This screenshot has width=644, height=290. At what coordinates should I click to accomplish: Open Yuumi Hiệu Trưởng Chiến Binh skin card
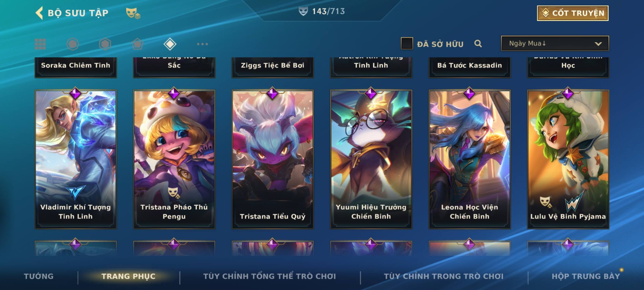(x=371, y=160)
